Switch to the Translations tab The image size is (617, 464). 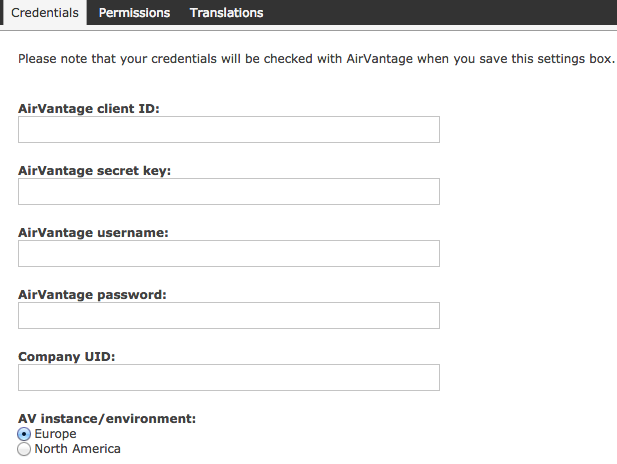pyautogui.click(x=226, y=13)
